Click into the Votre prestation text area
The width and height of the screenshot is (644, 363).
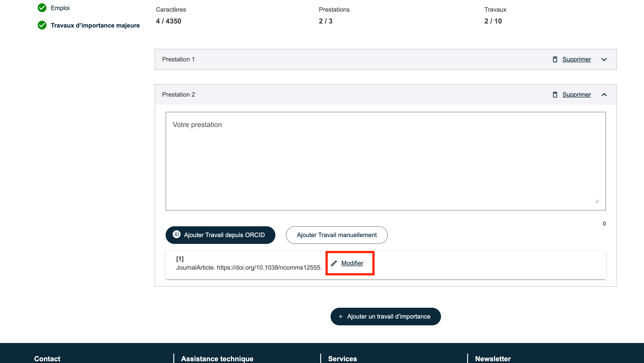(385, 161)
